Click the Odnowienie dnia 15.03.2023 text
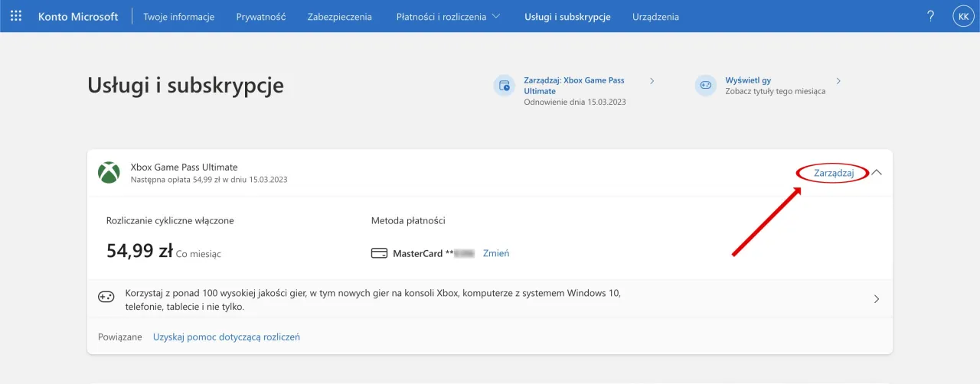Viewport: 980px width, 384px height. (575, 102)
